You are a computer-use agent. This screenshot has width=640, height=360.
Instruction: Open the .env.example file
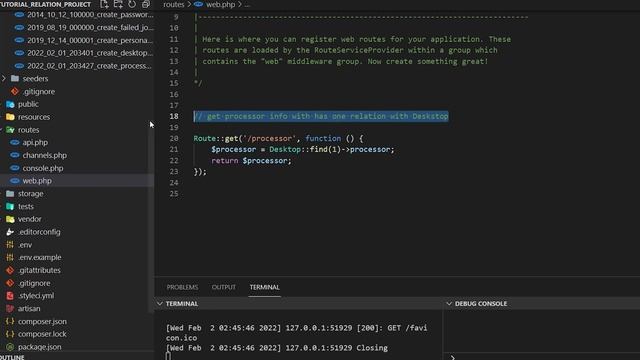pyautogui.click(x=40, y=258)
